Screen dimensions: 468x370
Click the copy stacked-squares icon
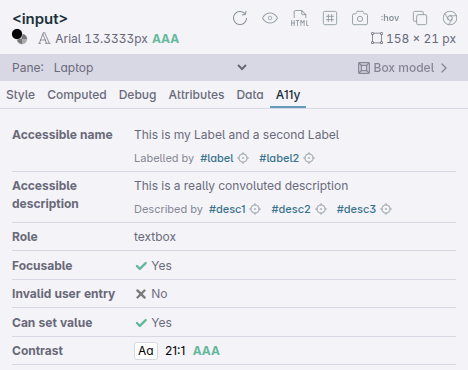pyautogui.click(x=420, y=18)
